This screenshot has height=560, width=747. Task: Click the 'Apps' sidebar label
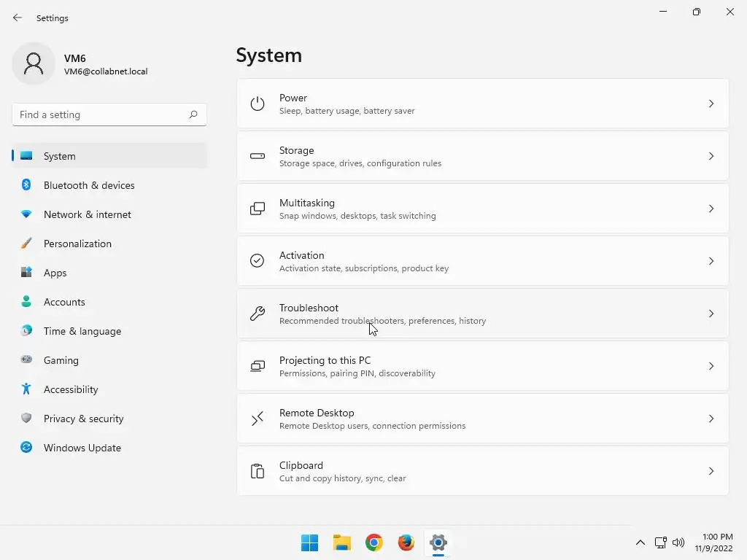[x=55, y=273]
